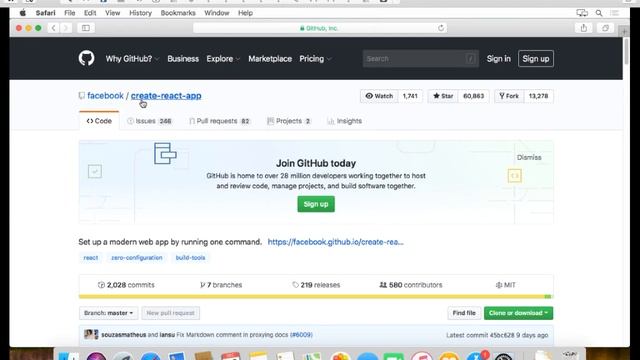This screenshot has width=640, height=360.
Task: Go to Marketplace
Action: [270, 59]
